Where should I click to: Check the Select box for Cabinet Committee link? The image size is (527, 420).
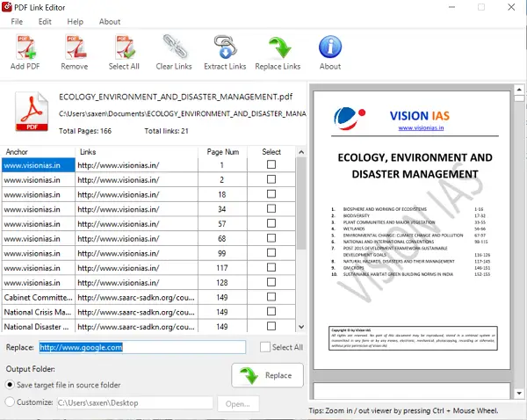point(271,297)
